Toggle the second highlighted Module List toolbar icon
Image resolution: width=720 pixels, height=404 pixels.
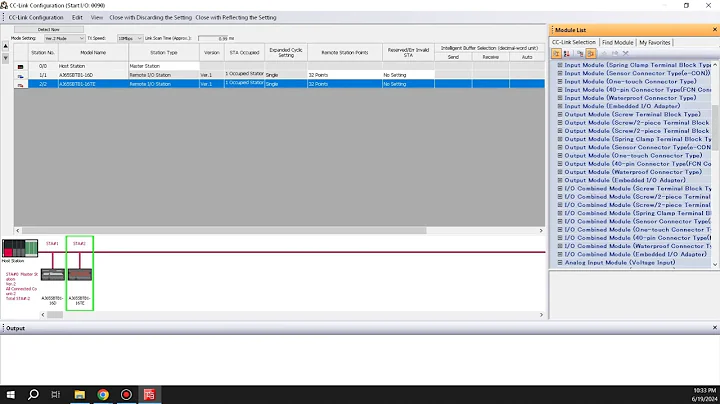[591, 54]
